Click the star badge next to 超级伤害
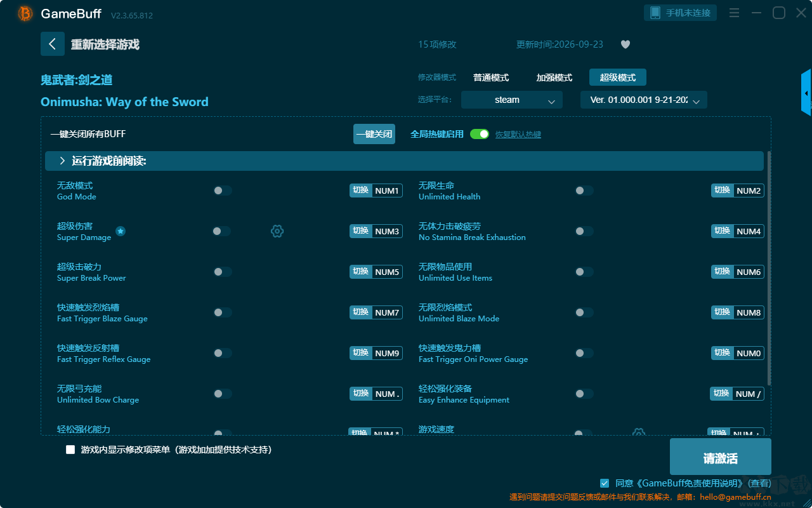The image size is (812, 508). pyautogui.click(x=121, y=231)
